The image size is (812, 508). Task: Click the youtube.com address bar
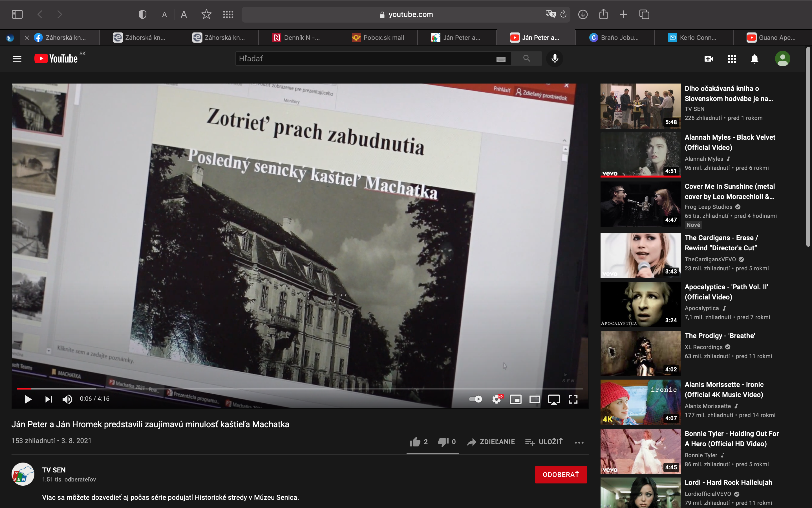(406, 14)
